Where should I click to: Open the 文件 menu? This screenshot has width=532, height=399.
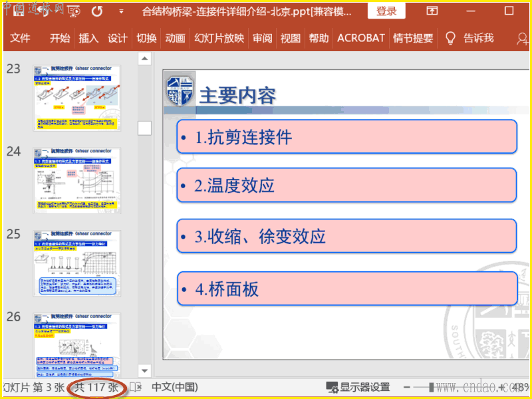21,38
